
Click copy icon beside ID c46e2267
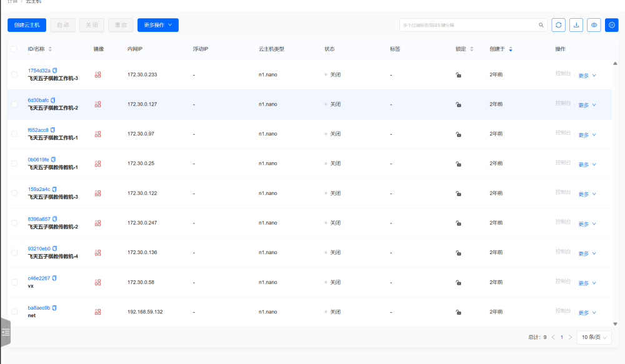[54, 278]
